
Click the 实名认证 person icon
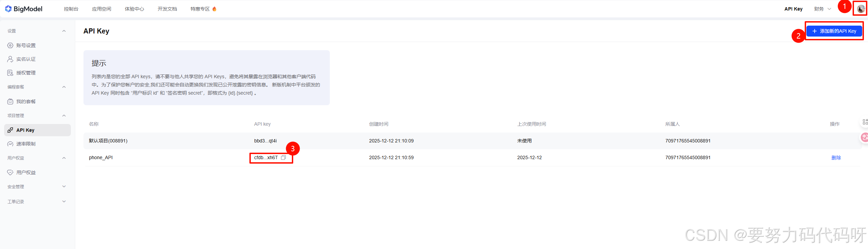[10, 59]
